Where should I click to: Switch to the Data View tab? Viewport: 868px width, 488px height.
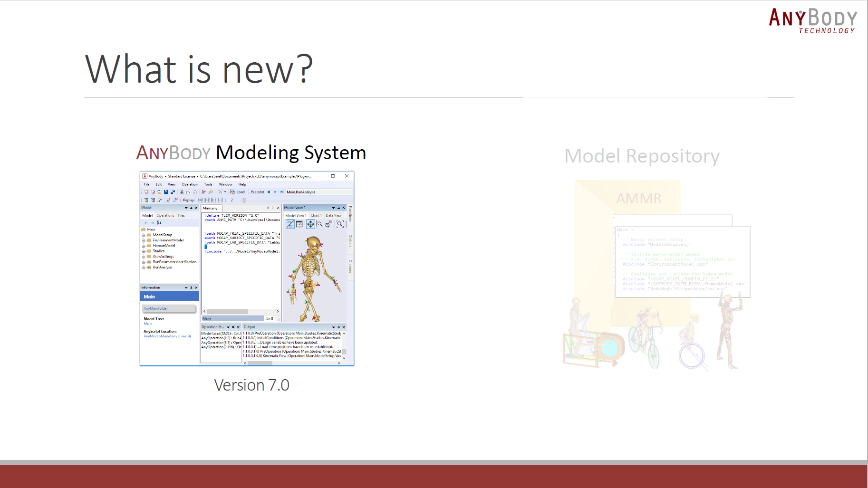pyautogui.click(x=333, y=215)
